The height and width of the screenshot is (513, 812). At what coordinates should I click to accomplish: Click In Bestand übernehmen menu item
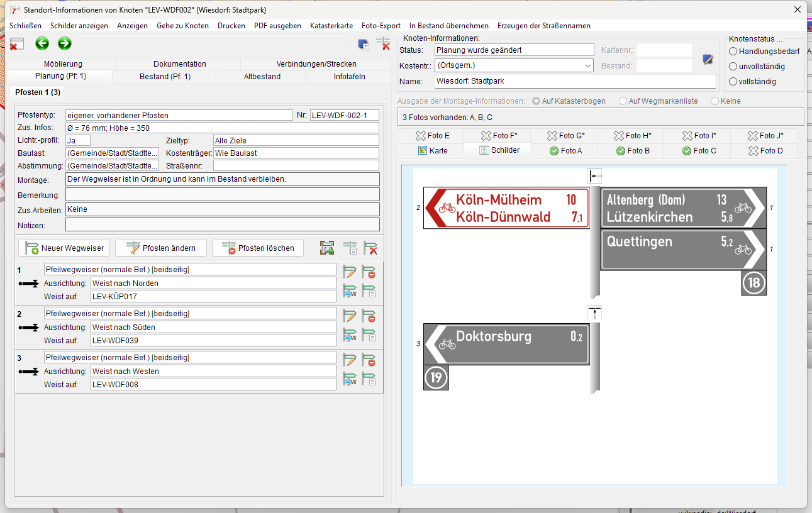point(449,26)
